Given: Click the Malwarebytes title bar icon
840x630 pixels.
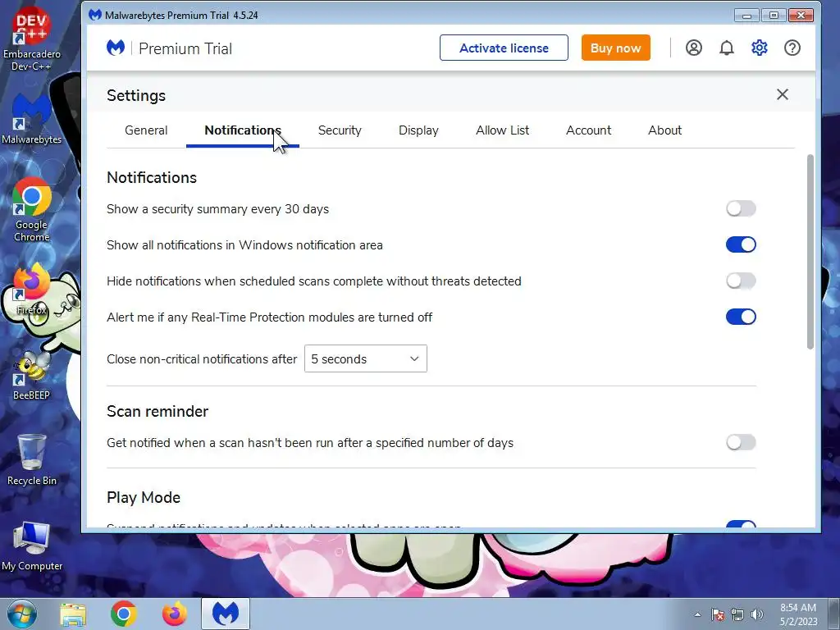Looking at the screenshot, I should point(95,15).
